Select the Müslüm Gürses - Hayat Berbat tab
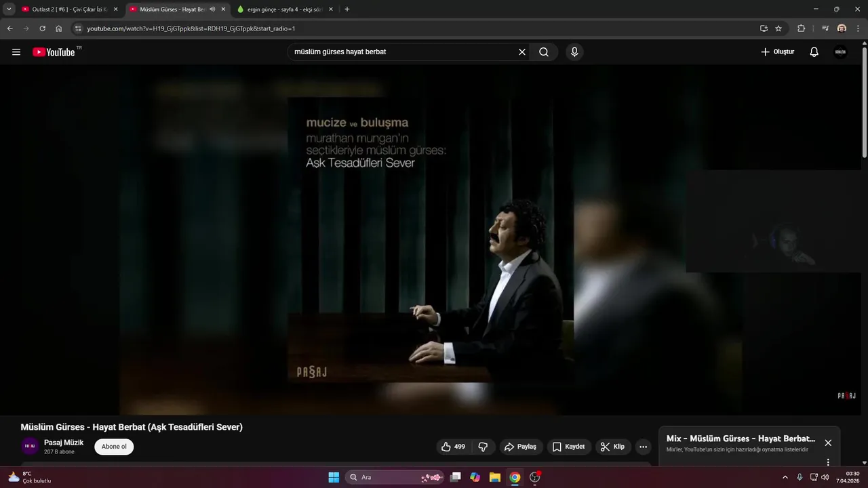Viewport: 868px width, 488px height. (172, 9)
